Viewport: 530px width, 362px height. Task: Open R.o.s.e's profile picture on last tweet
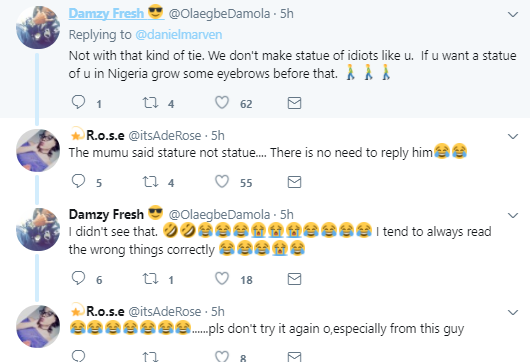click(38, 327)
